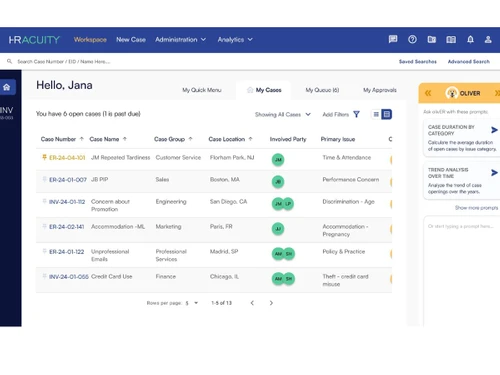Go to the Home sidebar icon
500x375 pixels.
click(x=7, y=87)
